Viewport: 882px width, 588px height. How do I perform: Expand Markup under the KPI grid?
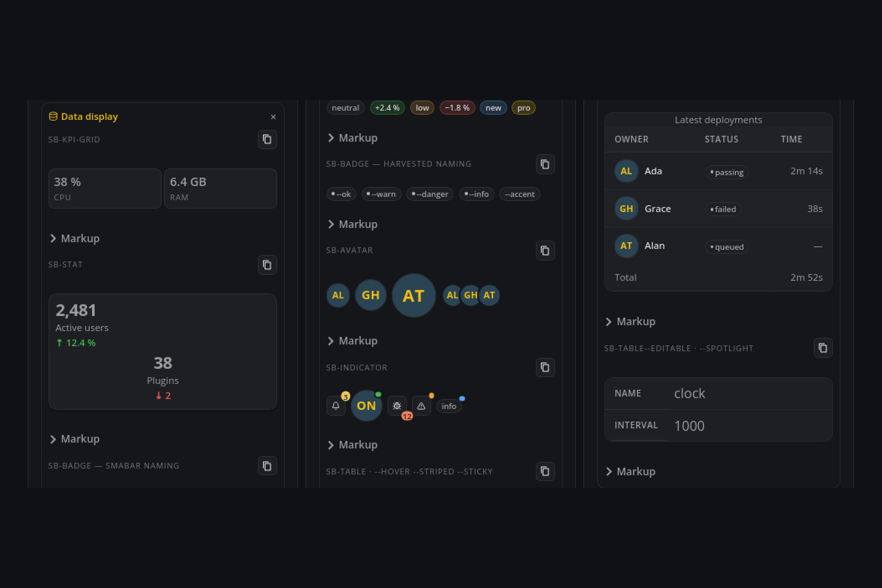click(x=74, y=238)
